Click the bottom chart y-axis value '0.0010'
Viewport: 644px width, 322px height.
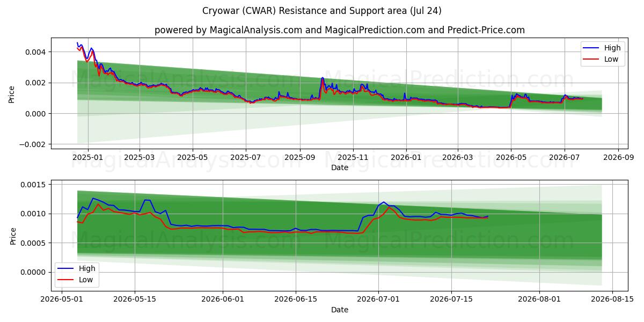pyautogui.click(x=34, y=214)
